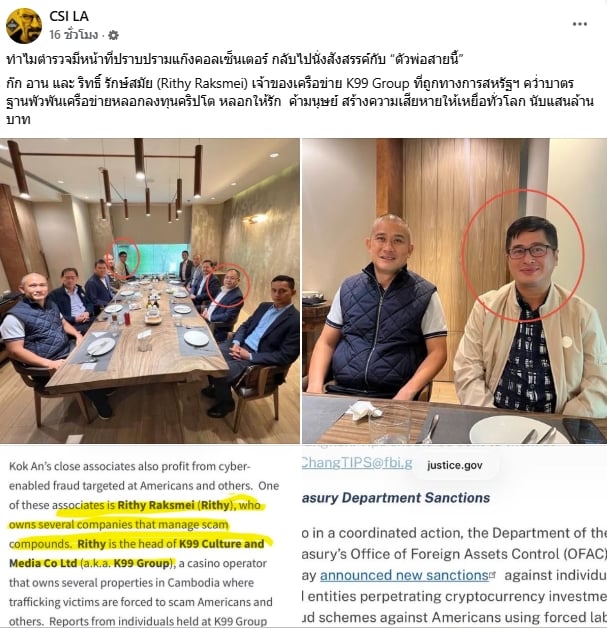Open the post options three-dot menu
This screenshot has width=607, height=628.
579,24
